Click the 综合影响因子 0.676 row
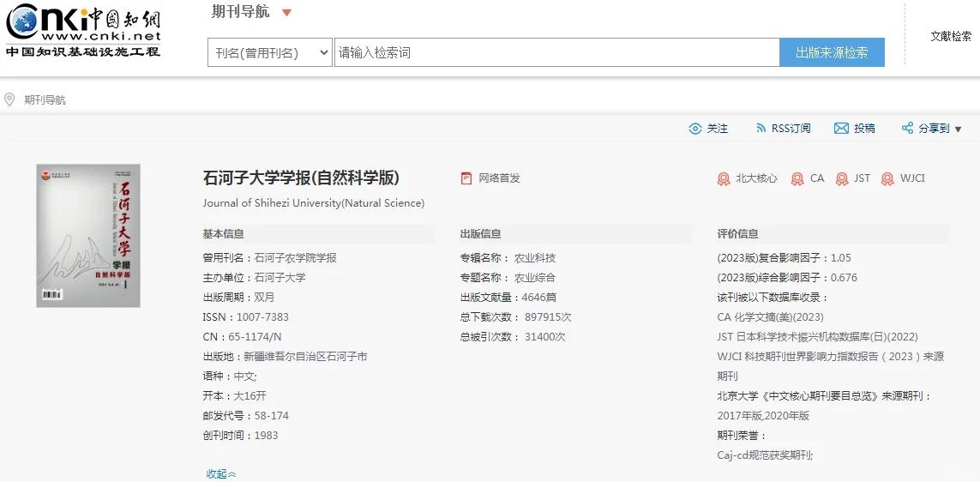Viewport: 980px width, 482px height. (787, 278)
